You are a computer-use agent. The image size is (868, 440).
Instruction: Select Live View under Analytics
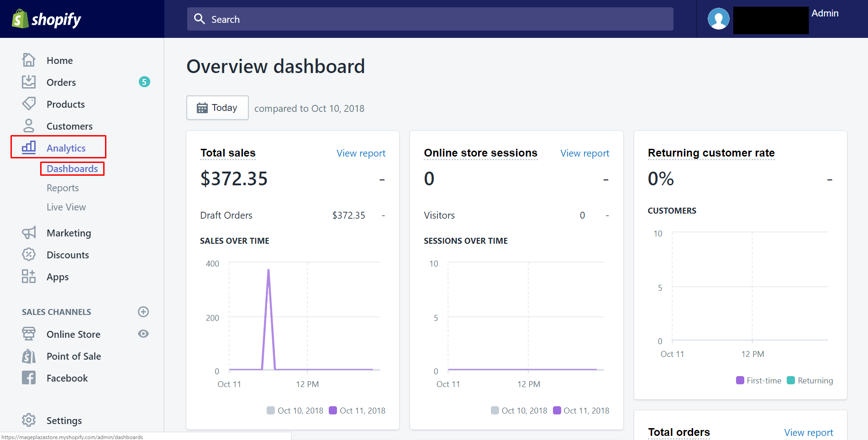(66, 207)
